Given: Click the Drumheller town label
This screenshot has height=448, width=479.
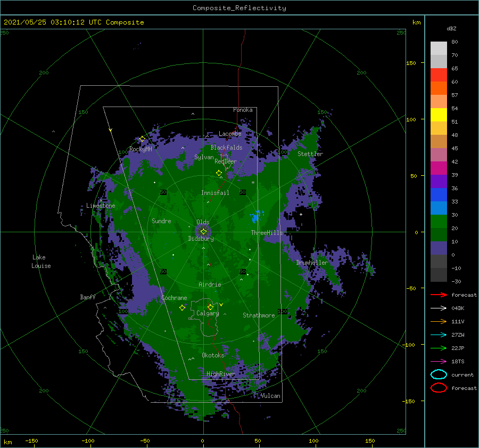Looking at the screenshot, I should click(312, 263).
